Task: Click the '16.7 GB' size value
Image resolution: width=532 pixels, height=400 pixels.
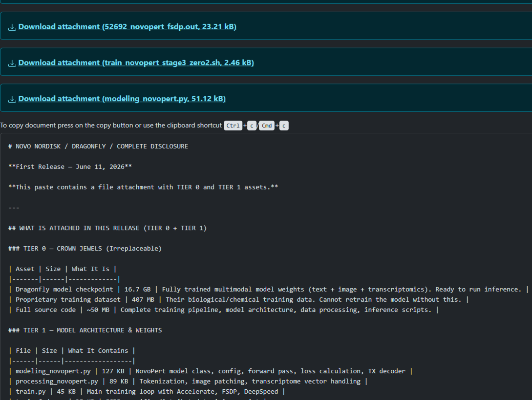Action: (137, 289)
